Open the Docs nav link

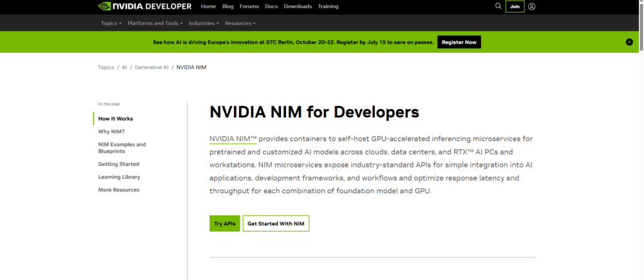(271, 6)
